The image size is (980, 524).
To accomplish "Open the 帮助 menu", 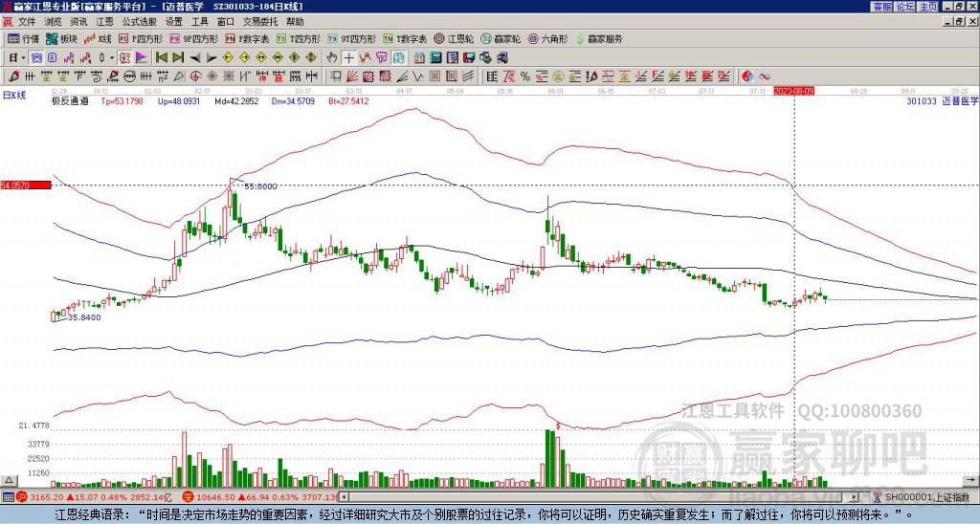I will click(295, 22).
